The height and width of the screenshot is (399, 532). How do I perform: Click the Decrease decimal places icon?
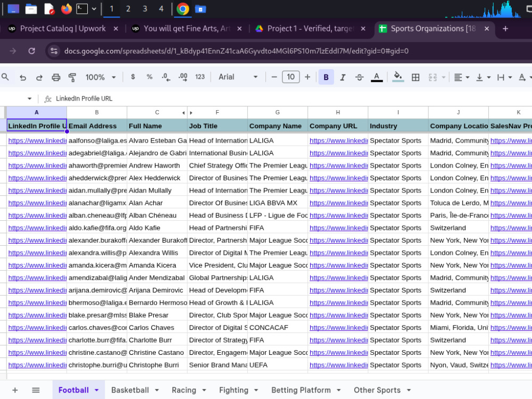[x=166, y=77]
